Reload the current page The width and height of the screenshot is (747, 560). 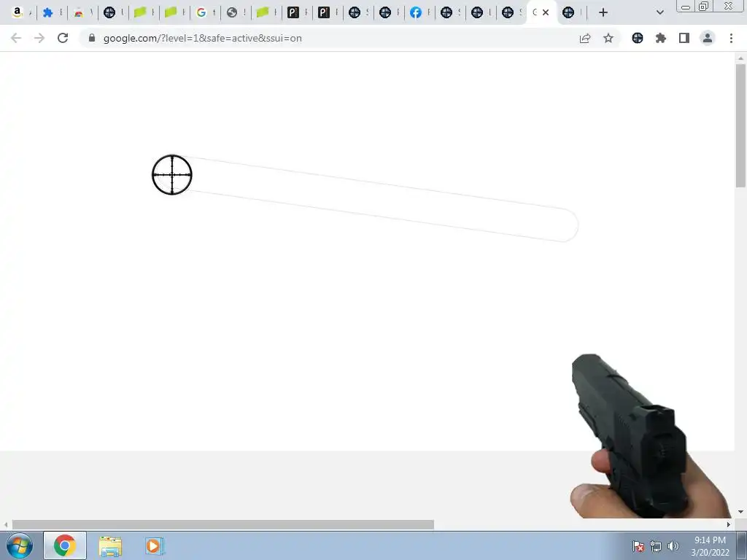click(63, 38)
